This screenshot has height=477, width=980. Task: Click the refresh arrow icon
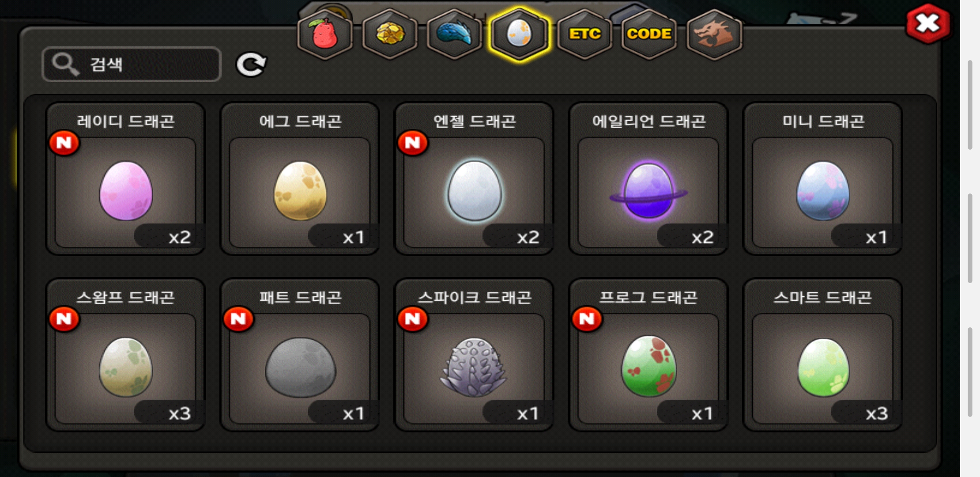pos(251,64)
